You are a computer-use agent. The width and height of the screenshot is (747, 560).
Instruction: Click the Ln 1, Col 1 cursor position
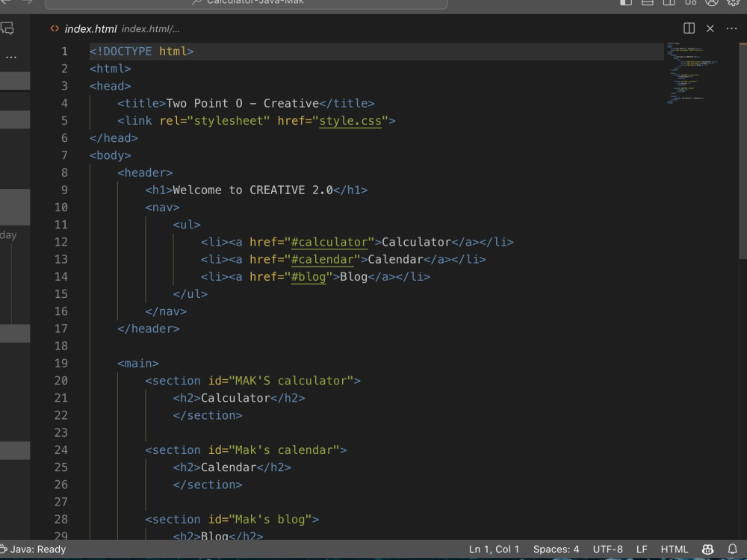coord(494,549)
